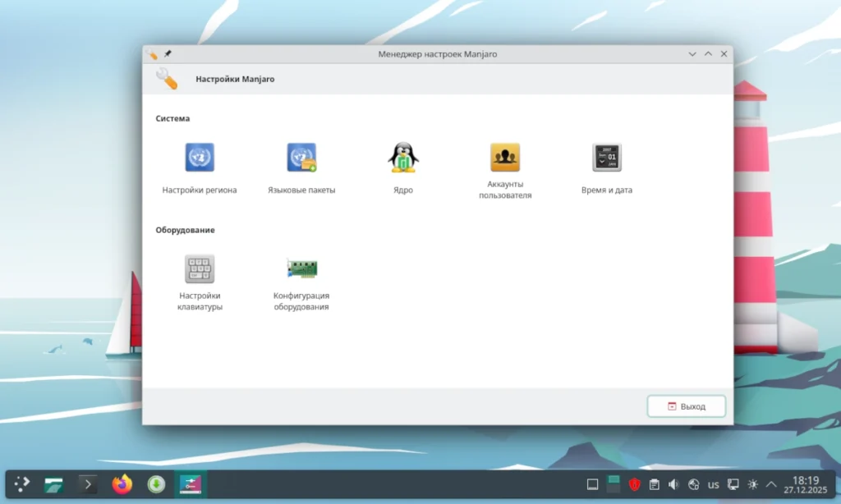Open the Ядро kernel penguin icon
This screenshot has height=504, width=841.
coord(402,157)
